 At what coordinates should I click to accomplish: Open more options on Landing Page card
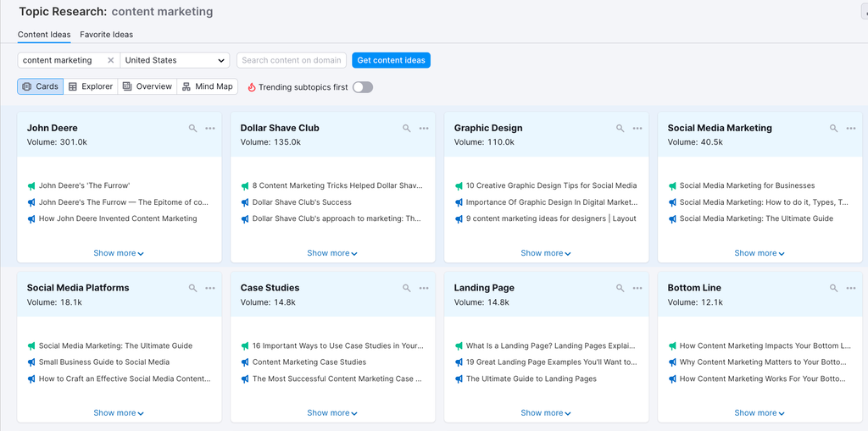[637, 288]
